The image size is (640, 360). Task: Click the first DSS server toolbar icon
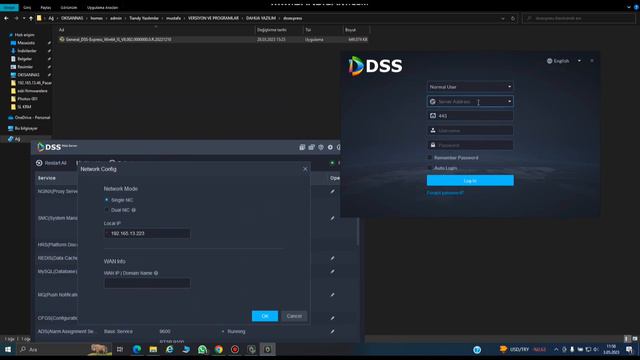coord(302,147)
